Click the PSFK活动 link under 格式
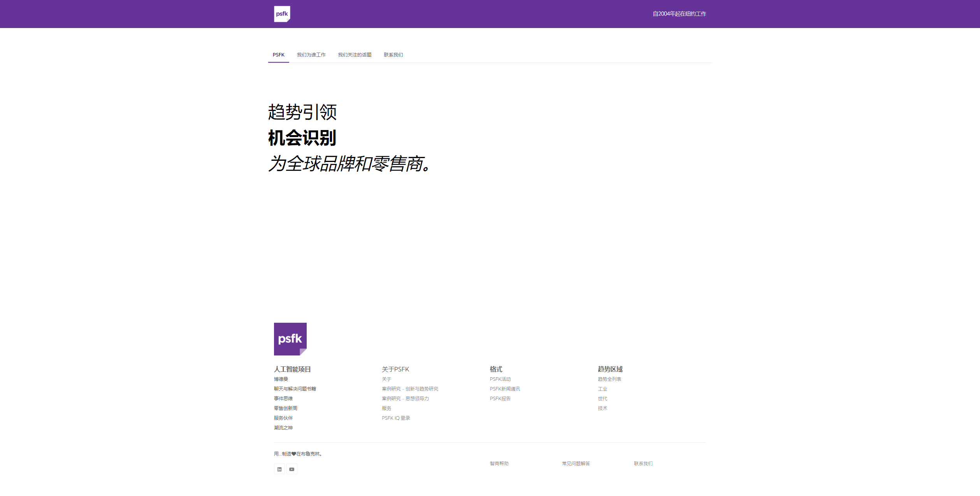This screenshot has width=980, height=496. coord(500,379)
